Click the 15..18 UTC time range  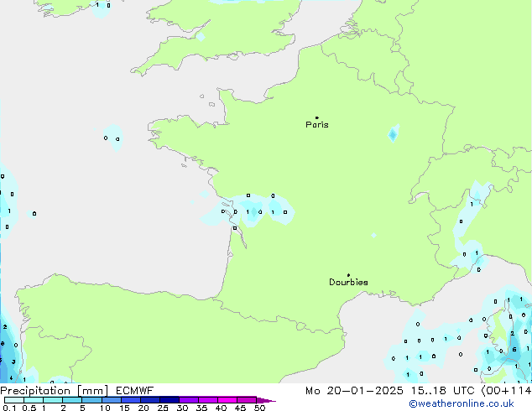point(442,391)
